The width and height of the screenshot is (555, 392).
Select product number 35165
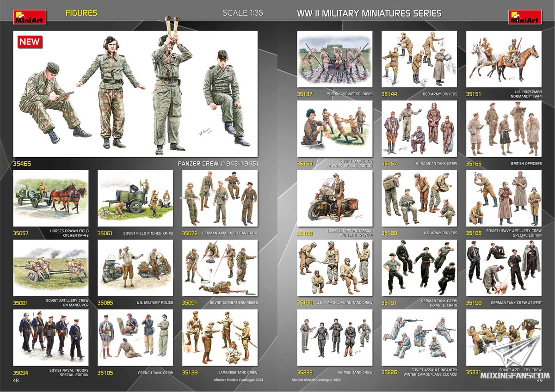click(x=474, y=164)
